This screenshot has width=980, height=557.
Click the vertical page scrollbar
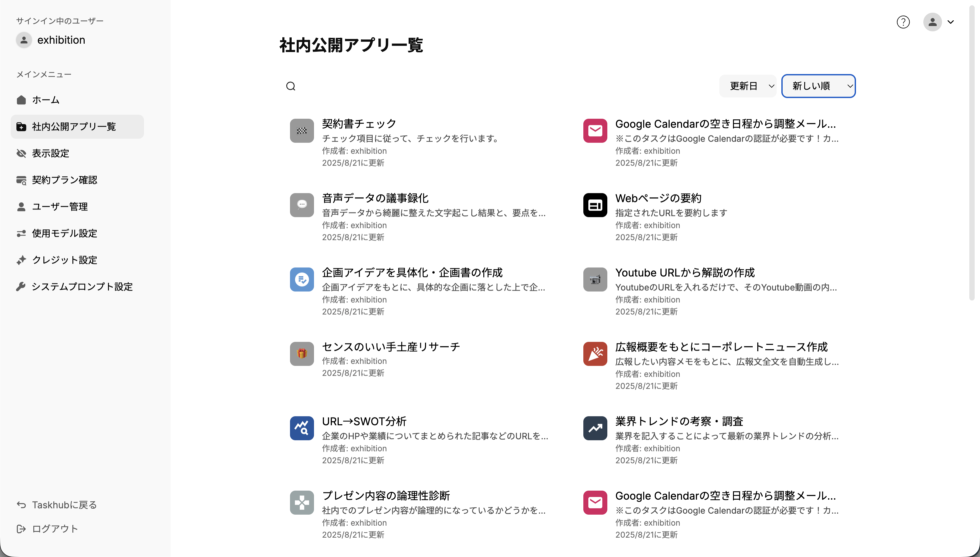(972, 153)
